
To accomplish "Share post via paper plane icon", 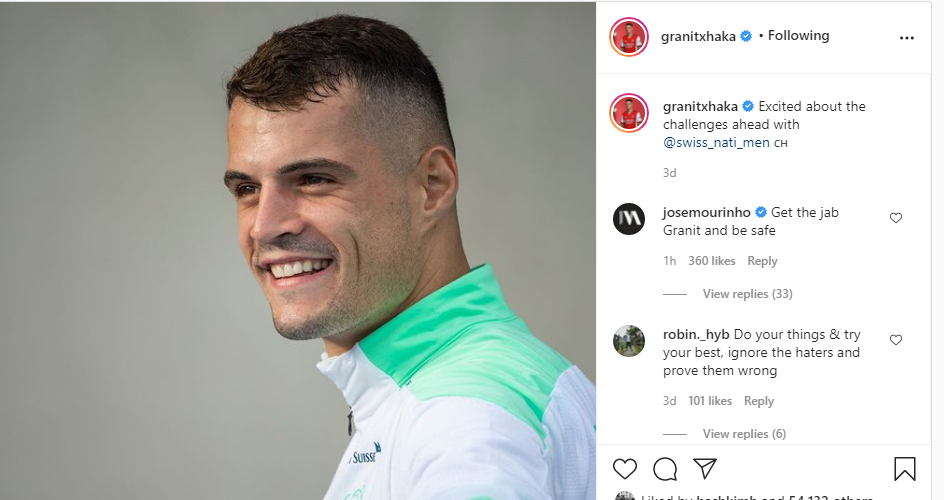I will click(704, 468).
